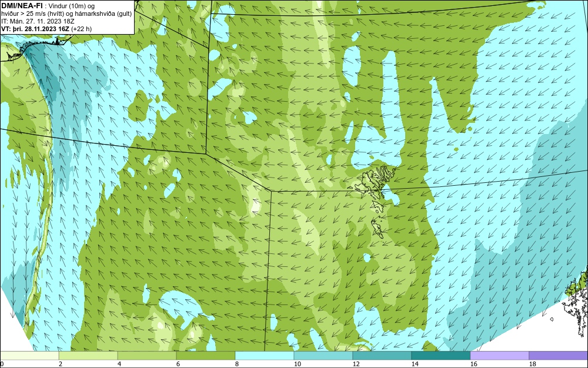Viewport: 588px width, 368px height.
Task: Click the purple legend swatch above 18 m/s
Action: pos(559,356)
